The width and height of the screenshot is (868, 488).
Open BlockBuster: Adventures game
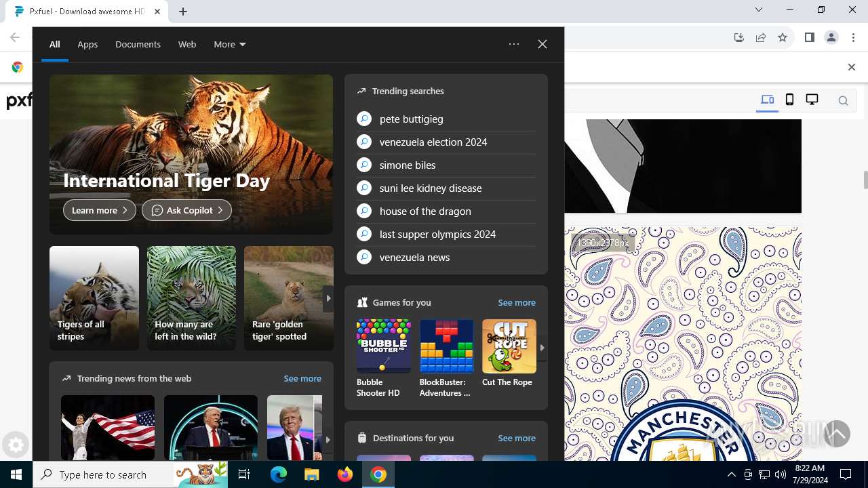[x=447, y=359]
